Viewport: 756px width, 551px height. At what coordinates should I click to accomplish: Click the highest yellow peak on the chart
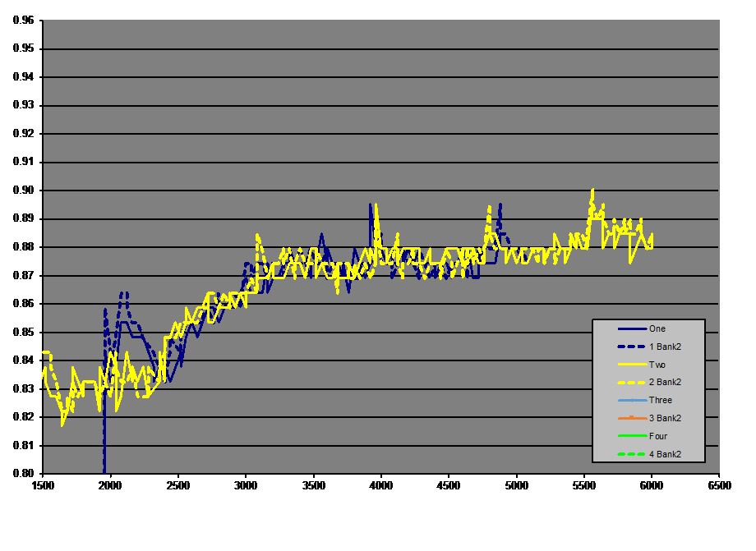[592, 191]
